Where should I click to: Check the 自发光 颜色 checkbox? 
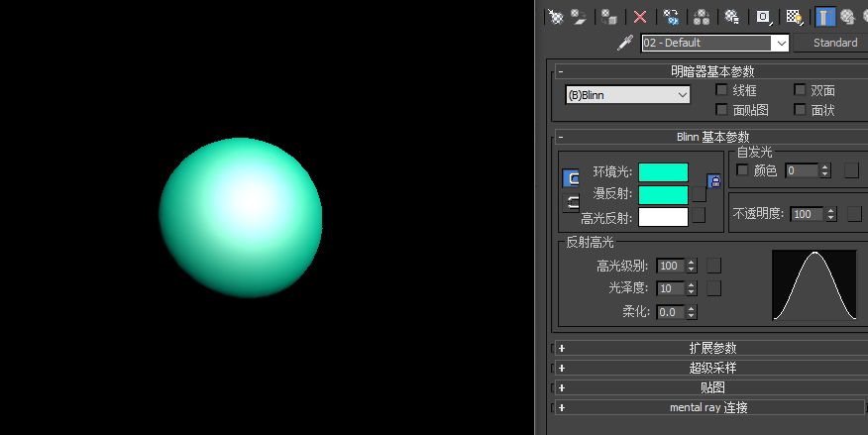coord(743,169)
